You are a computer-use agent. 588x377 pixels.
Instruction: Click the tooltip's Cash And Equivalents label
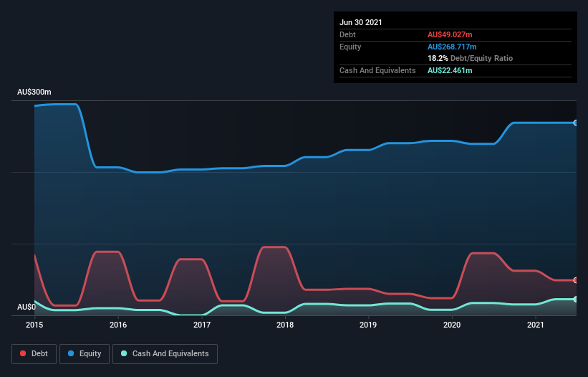click(377, 70)
